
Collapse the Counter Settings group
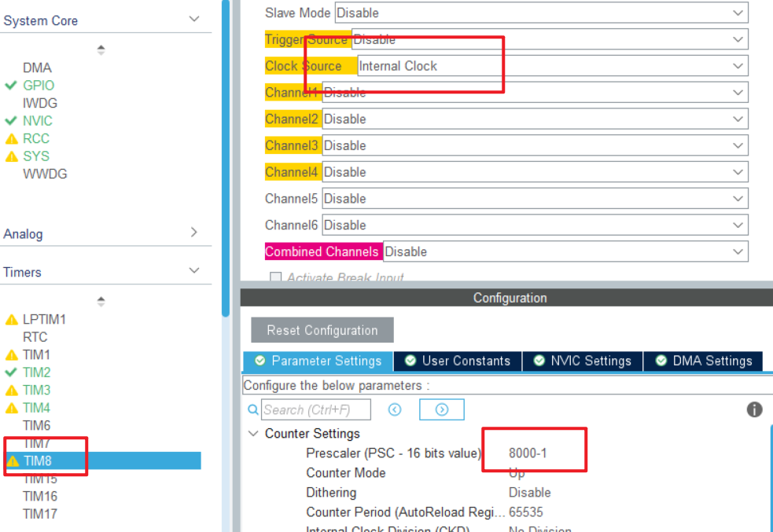pyautogui.click(x=253, y=434)
